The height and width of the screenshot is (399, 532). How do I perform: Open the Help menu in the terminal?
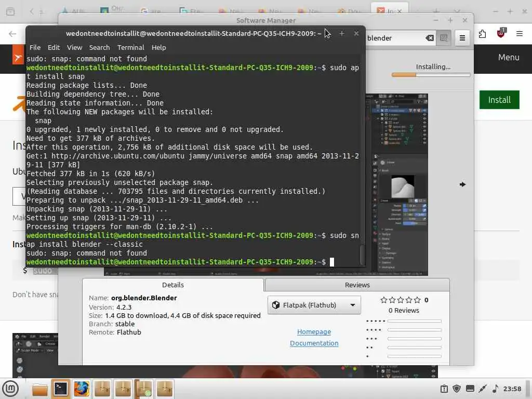tap(158, 47)
